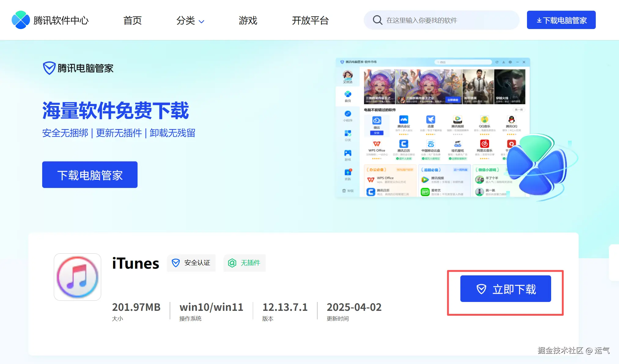The width and height of the screenshot is (619, 364).
Task: Click the green 无插件 badge icon
Action: click(232, 263)
